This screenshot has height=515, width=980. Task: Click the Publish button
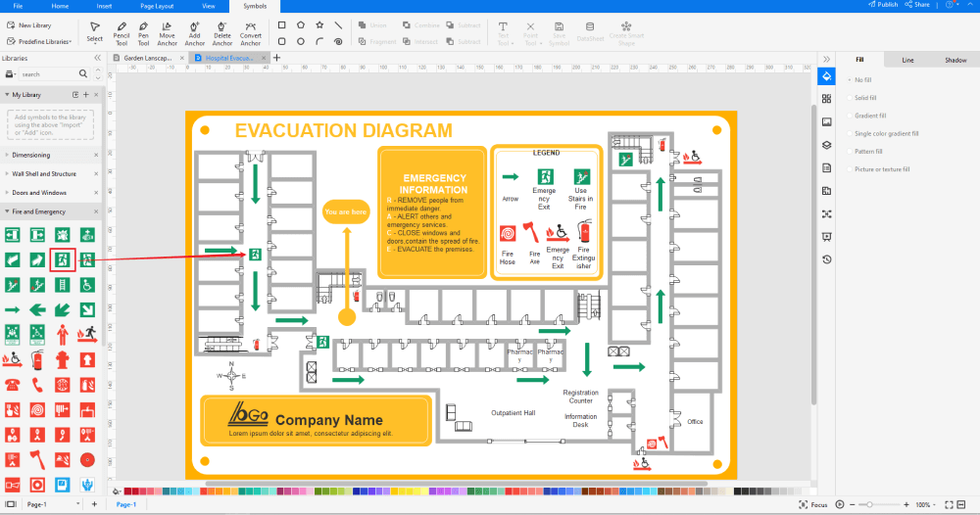point(883,5)
